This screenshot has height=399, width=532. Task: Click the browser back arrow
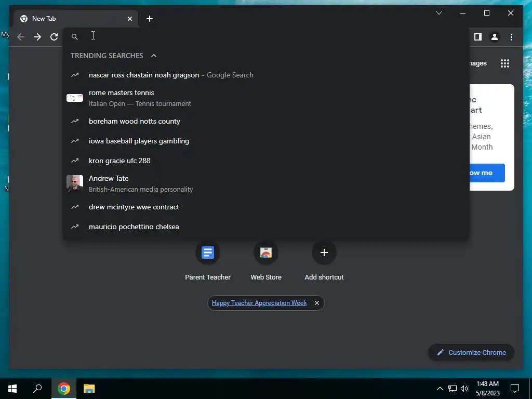pos(21,37)
